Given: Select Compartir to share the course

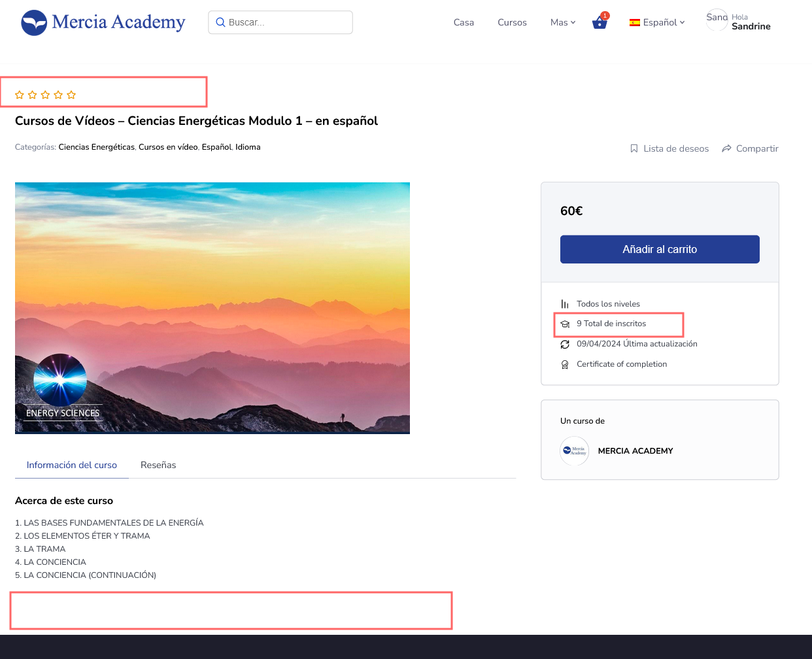Looking at the screenshot, I should click(750, 148).
